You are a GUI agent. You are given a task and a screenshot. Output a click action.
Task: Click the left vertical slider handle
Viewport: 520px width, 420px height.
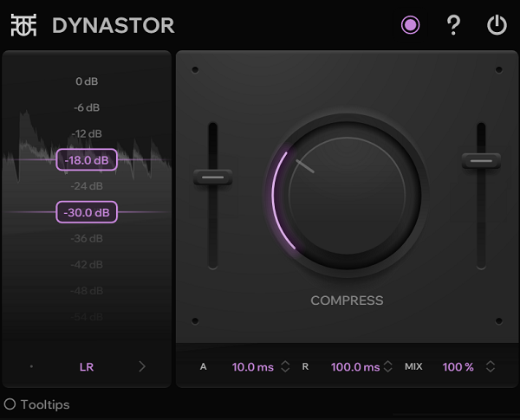pos(212,177)
